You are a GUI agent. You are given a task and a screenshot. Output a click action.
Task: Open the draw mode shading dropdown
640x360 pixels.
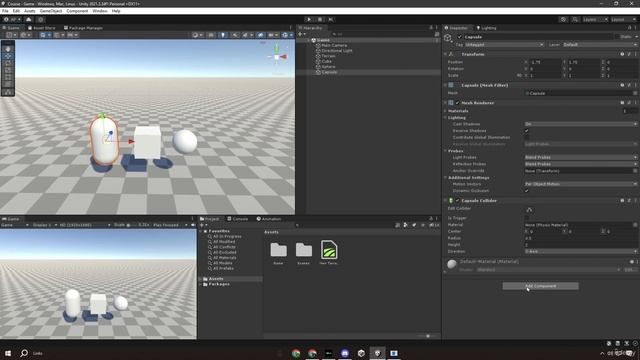[197, 35]
